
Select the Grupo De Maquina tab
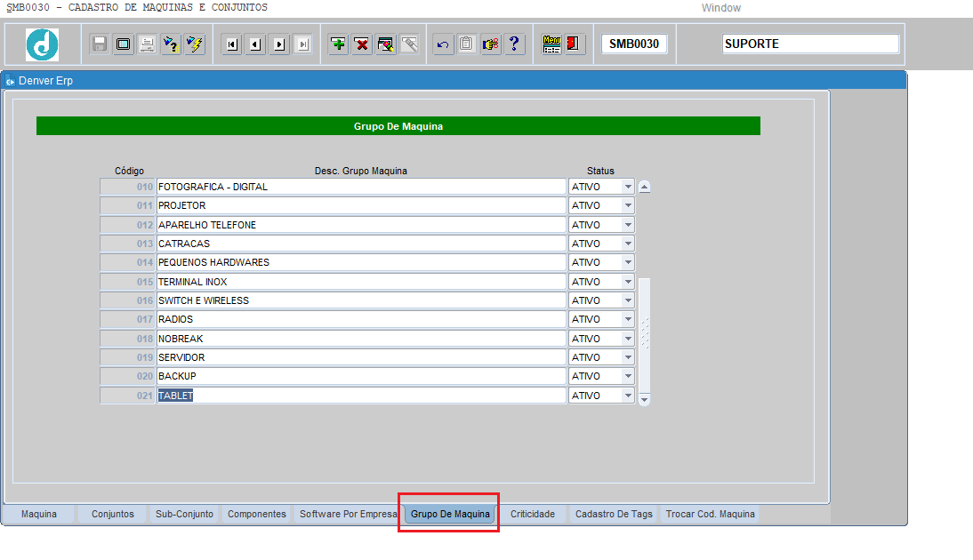(x=450, y=514)
